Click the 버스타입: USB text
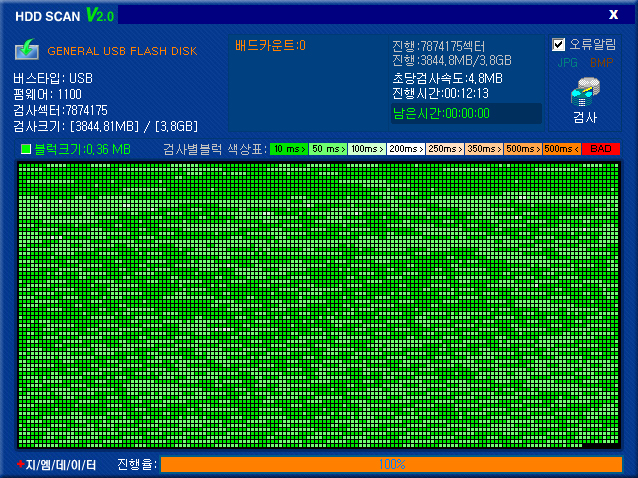This screenshot has width=638, height=478. coord(53,79)
